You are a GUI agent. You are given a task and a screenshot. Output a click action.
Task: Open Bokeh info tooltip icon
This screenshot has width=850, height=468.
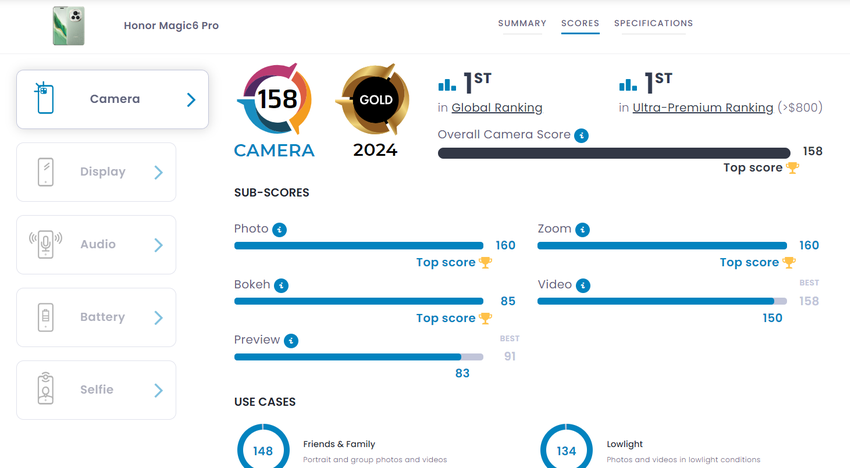click(282, 285)
